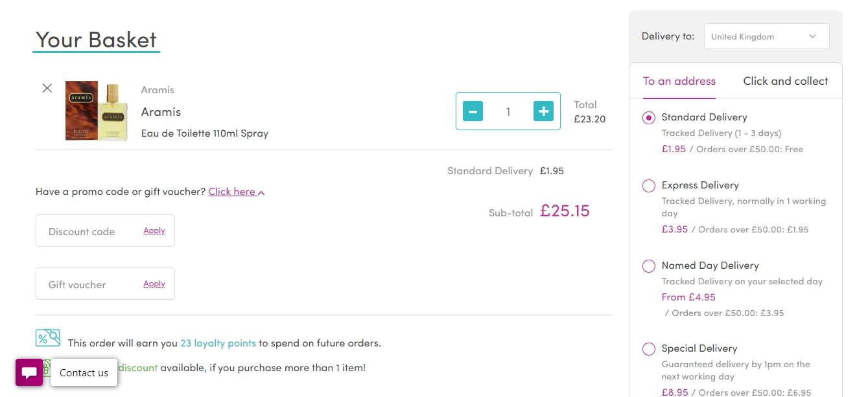Switch to the Click and collect tab
The image size is (868, 397).
[785, 81]
